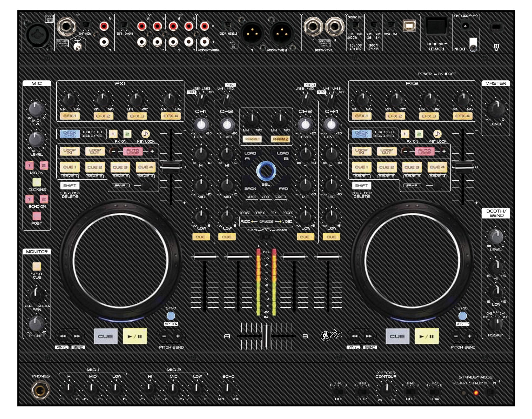
Task: Click the left deck loop plus button
Action: [152, 151]
